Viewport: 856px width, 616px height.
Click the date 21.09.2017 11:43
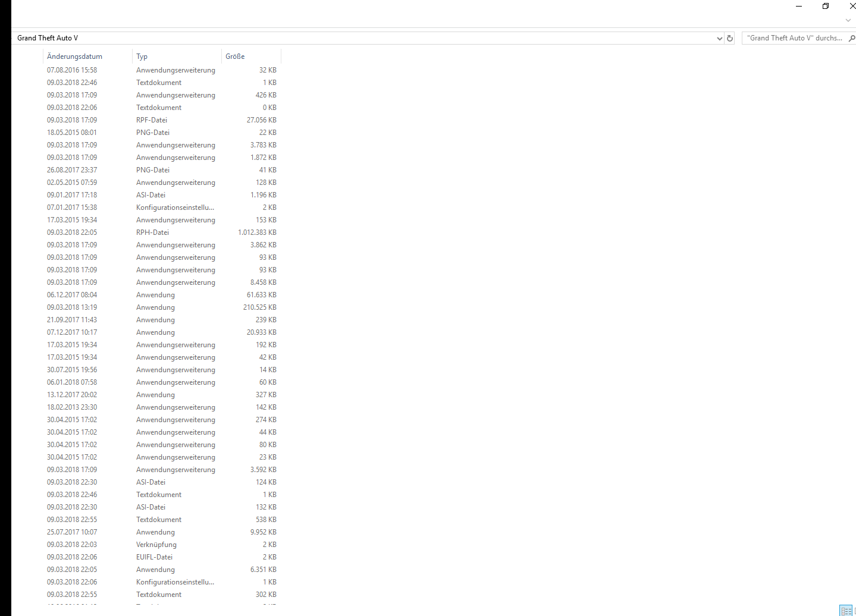point(72,320)
